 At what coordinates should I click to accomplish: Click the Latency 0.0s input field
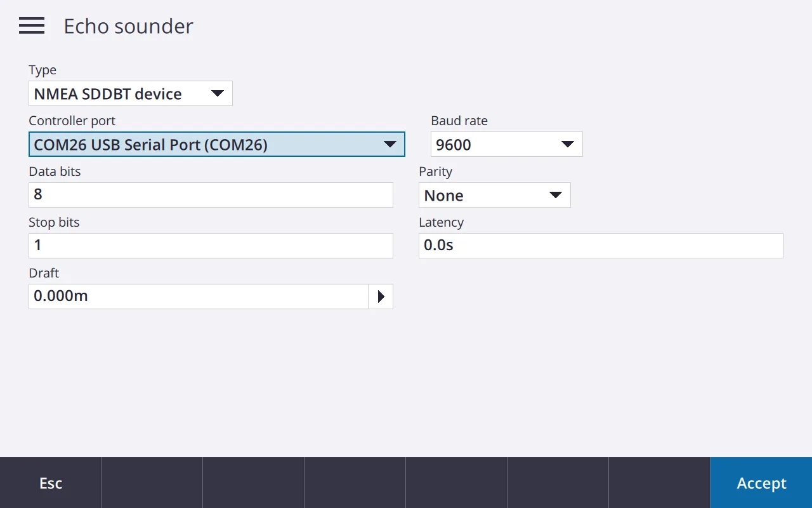(x=601, y=245)
